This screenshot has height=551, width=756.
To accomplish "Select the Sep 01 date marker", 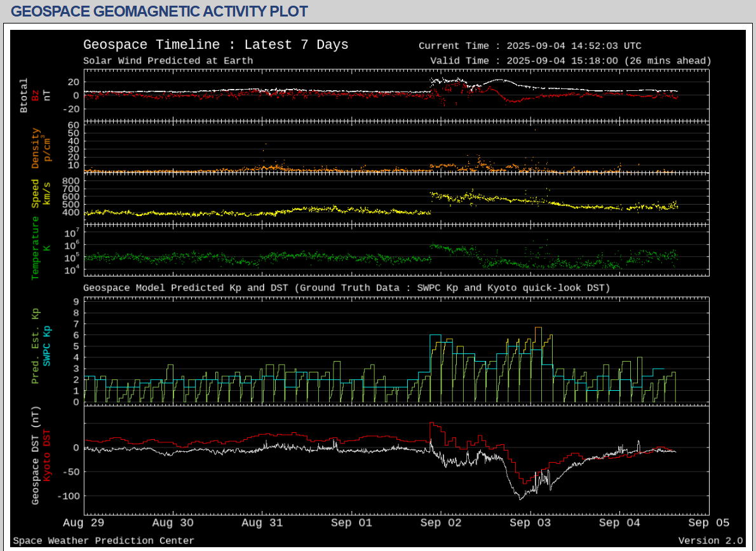I will [351, 523].
